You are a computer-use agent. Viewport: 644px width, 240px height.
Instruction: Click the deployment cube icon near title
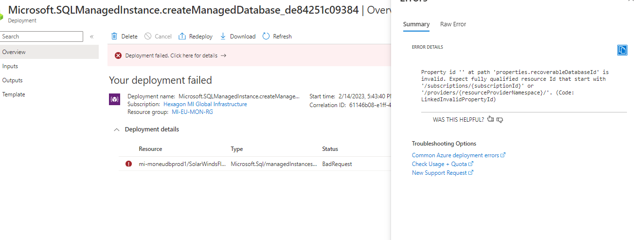[2, 16]
